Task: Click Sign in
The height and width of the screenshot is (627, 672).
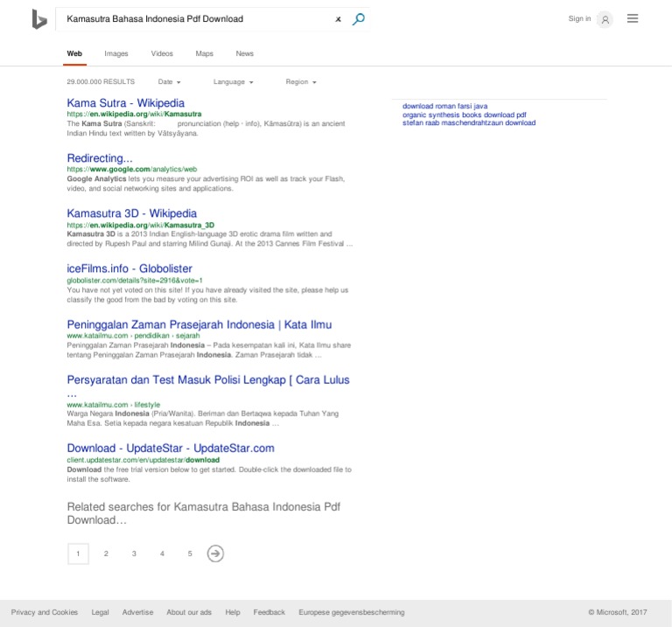Action: coord(579,19)
